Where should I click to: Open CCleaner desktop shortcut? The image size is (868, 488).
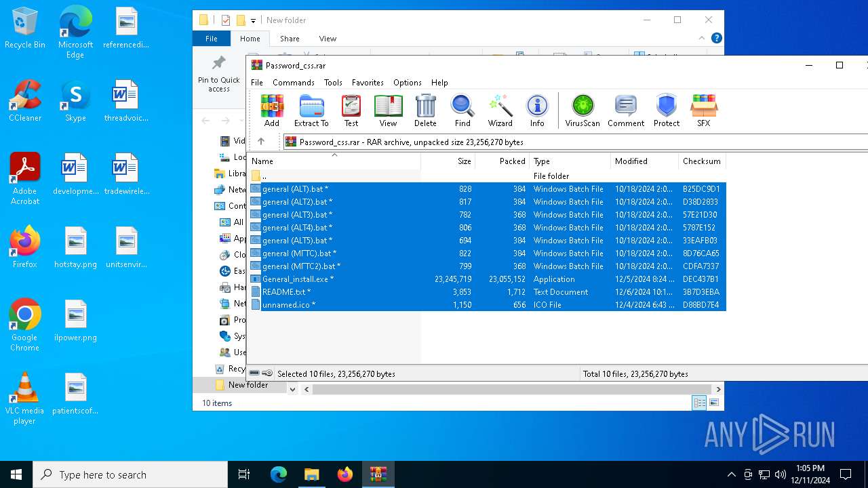click(x=25, y=102)
